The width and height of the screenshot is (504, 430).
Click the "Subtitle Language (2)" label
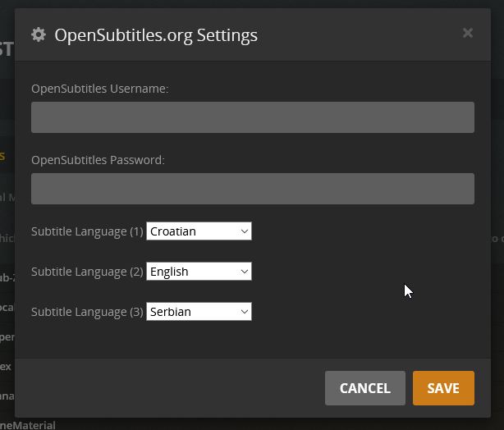tap(87, 272)
